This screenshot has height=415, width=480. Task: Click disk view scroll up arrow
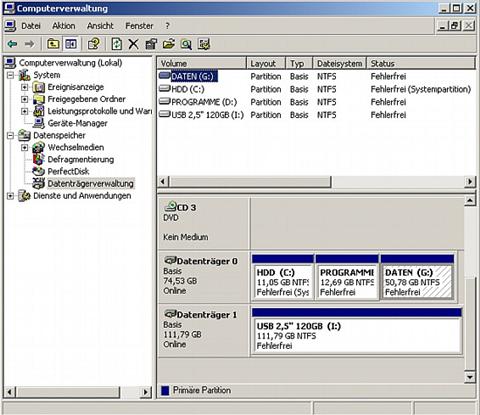470,200
